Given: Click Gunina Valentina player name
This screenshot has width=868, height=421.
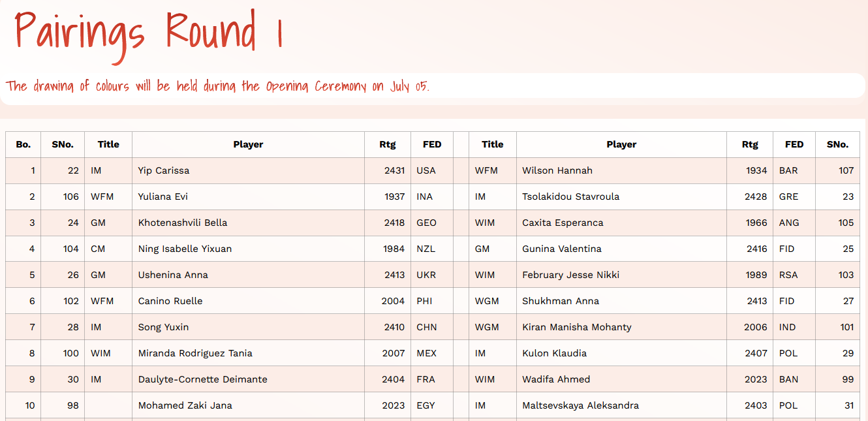Looking at the screenshot, I should [562, 249].
